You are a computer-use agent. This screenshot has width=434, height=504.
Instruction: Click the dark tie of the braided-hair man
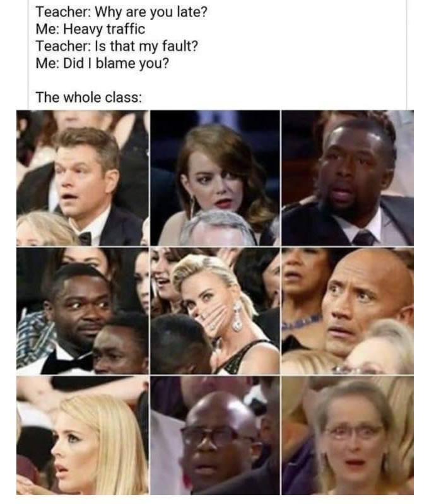[364, 238]
